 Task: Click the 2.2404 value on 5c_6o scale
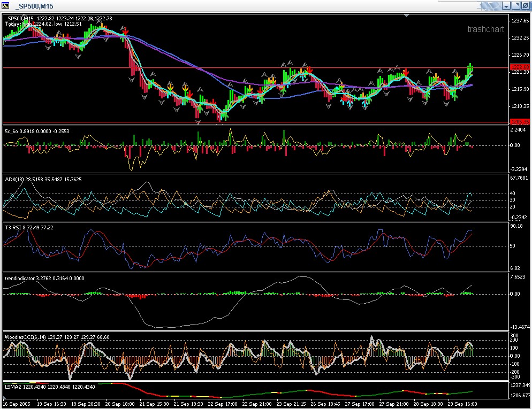pyautogui.click(x=518, y=129)
